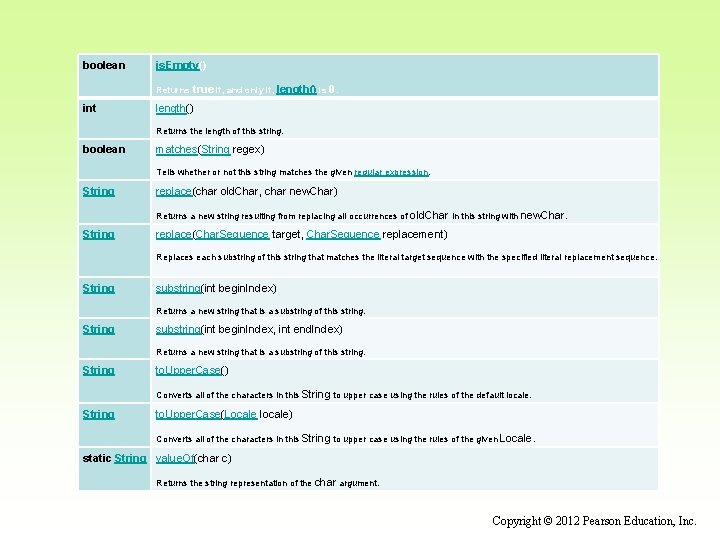The height and width of the screenshot is (540, 720).
Task: Open the length() method link in int row
Action: 170,109
